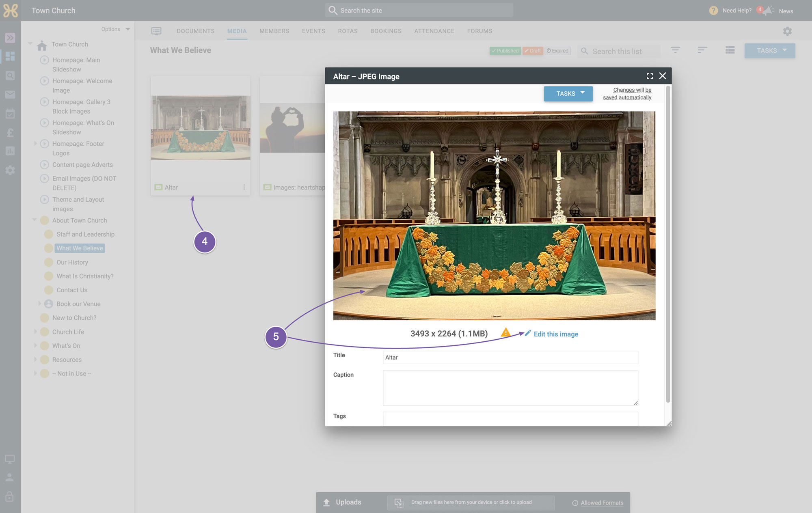The image size is (812, 513).
Task: Expand the Book our Venue node
Action: tap(39, 303)
